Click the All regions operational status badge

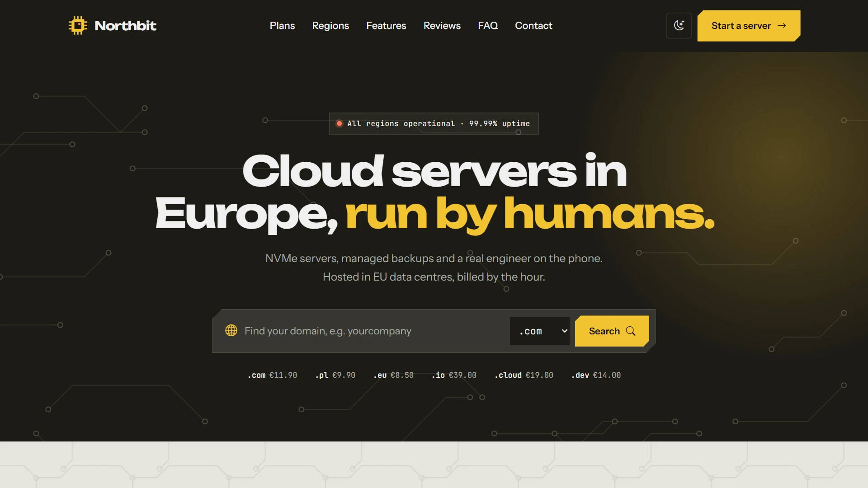pyautogui.click(x=434, y=124)
